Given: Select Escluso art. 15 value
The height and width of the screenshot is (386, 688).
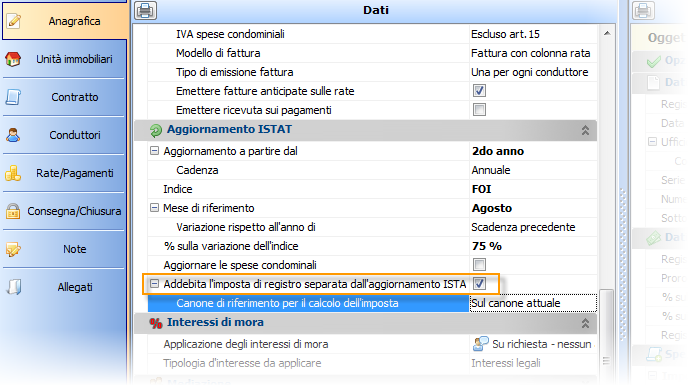Looking at the screenshot, I should coord(533,34).
